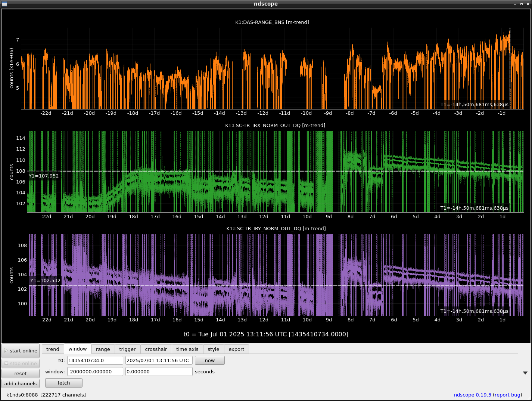
Task: Click the Y1=102.532 cursor label
Action: 45,280
